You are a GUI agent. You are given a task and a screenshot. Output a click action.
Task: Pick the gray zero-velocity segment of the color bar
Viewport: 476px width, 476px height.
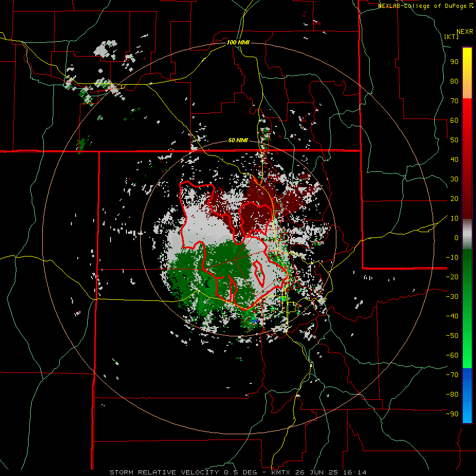click(x=467, y=234)
